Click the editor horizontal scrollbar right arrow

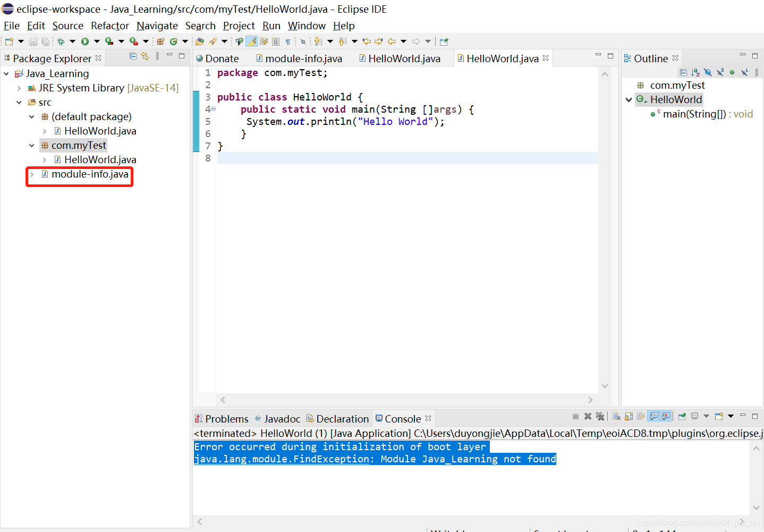click(x=590, y=400)
